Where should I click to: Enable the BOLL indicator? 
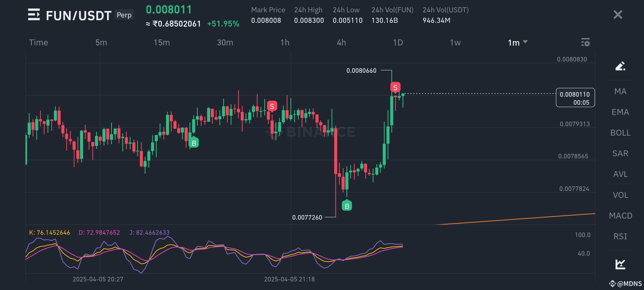pos(620,133)
